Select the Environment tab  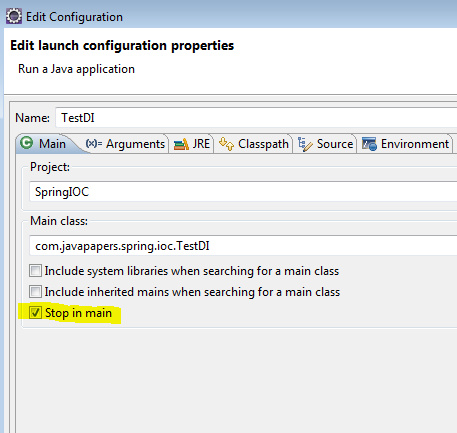(405, 144)
